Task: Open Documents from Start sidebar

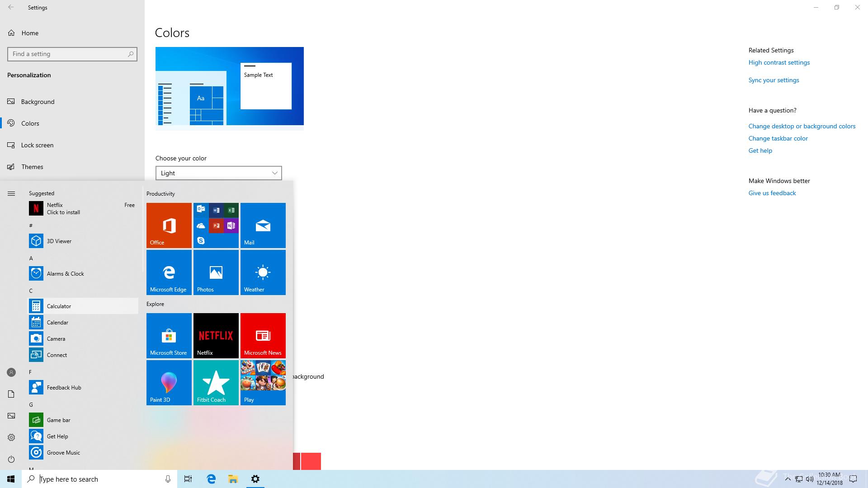Action: pos(11,394)
